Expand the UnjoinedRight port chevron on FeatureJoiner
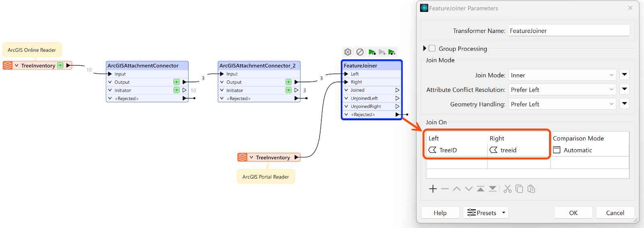 coord(346,106)
